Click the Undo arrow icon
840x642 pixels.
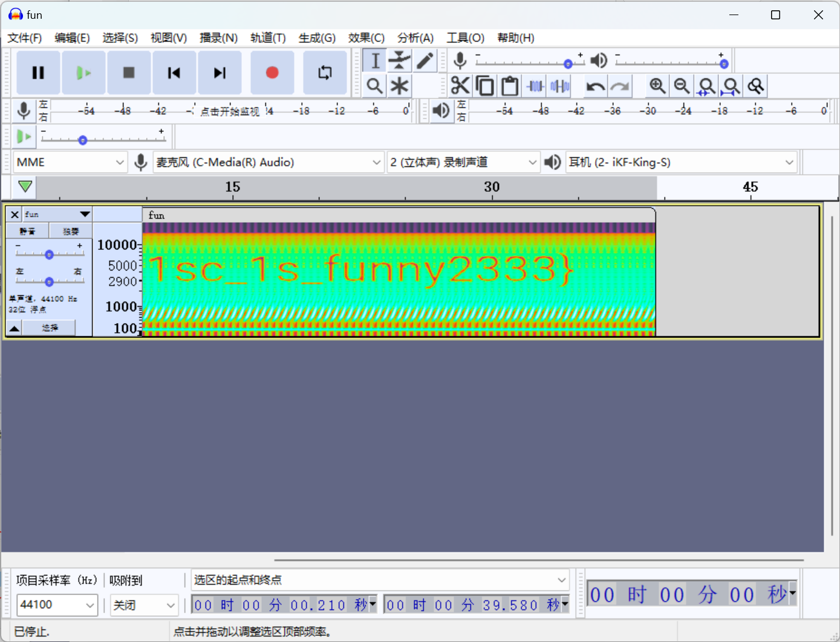(x=595, y=87)
